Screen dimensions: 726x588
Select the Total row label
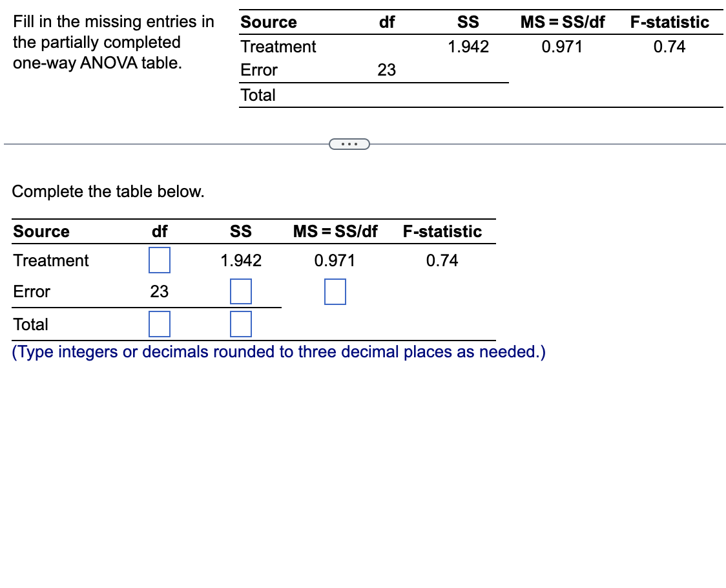pos(30,324)
